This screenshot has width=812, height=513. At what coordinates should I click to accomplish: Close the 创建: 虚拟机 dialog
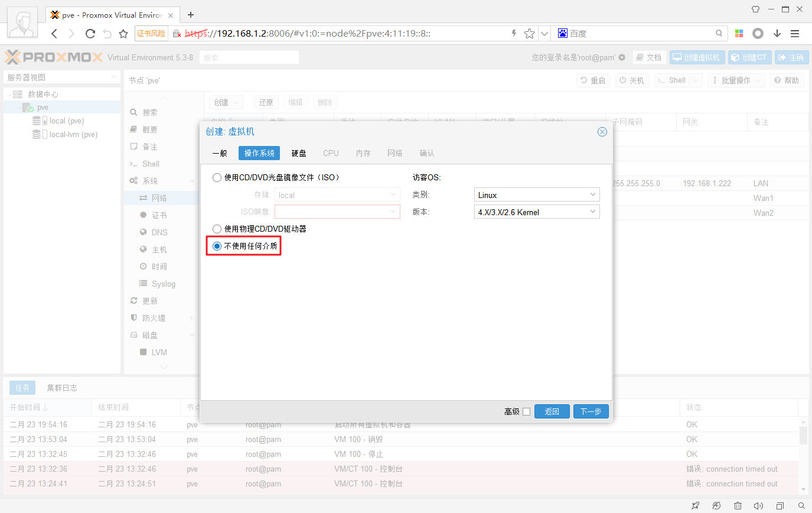[602, 132]
